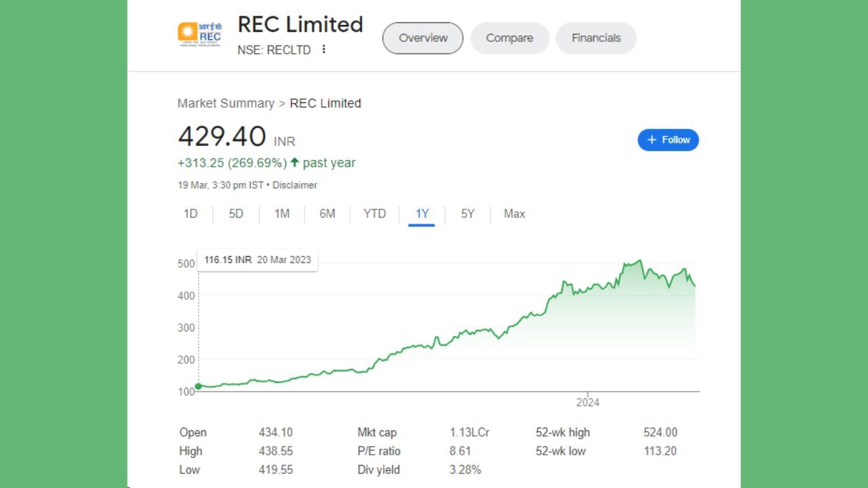
Task: Click the plus Follow button
Action: pyautogui.click(x=668, y=140)
